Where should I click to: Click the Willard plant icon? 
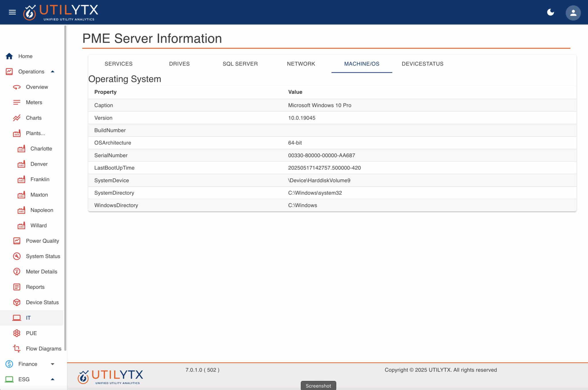pos(21,226)
